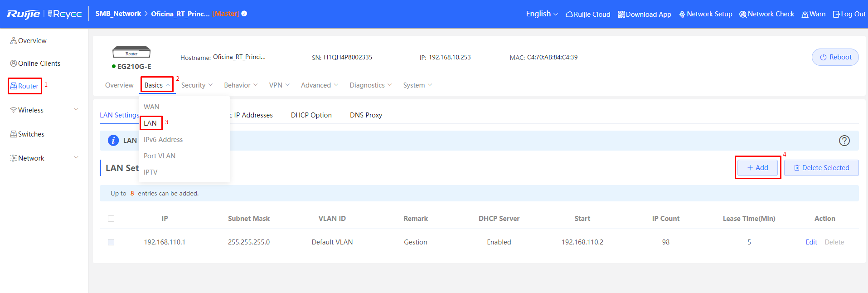Viewport: 868px width, 293px height.
Task: Open the Overview sidebar icon
Action: pyautogui.click(x=14, y=41)
